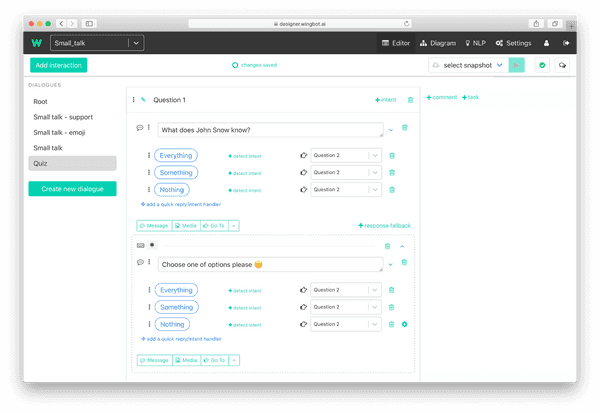Delete the Question 1 interaction via trash icon
The height and width of the screenshot is (413, 600).
410,100
